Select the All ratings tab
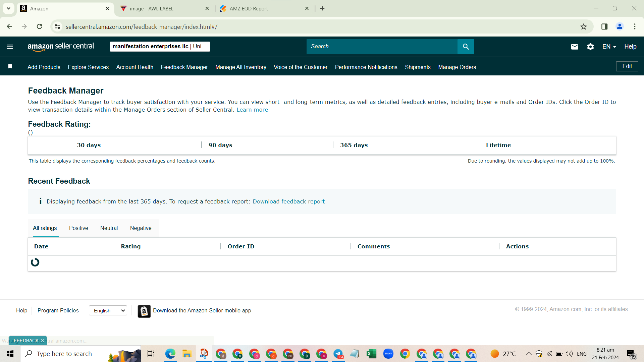Screen dimensions: 644x362 [45, 228]
